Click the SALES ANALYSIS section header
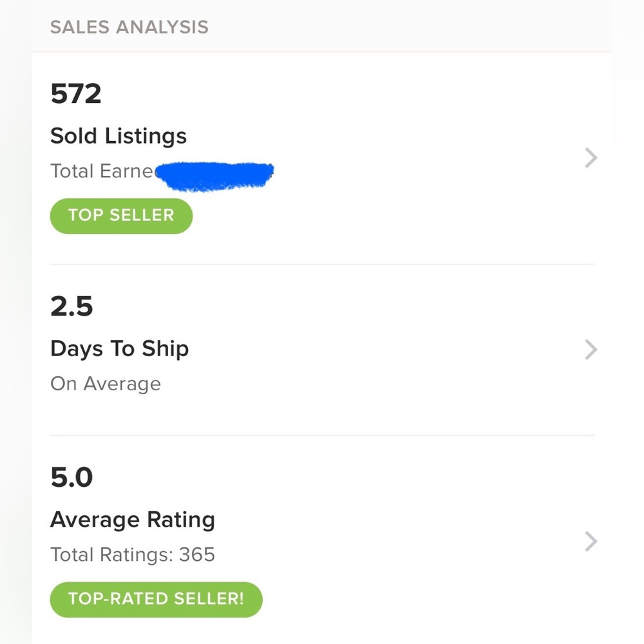Screen dimensions: 644x644 129,28
